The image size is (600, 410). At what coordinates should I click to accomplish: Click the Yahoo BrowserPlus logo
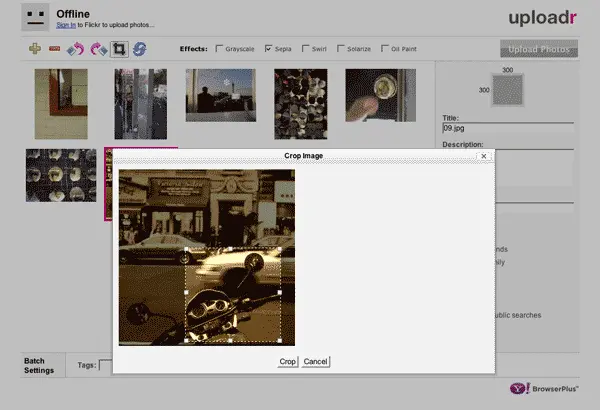544,389
